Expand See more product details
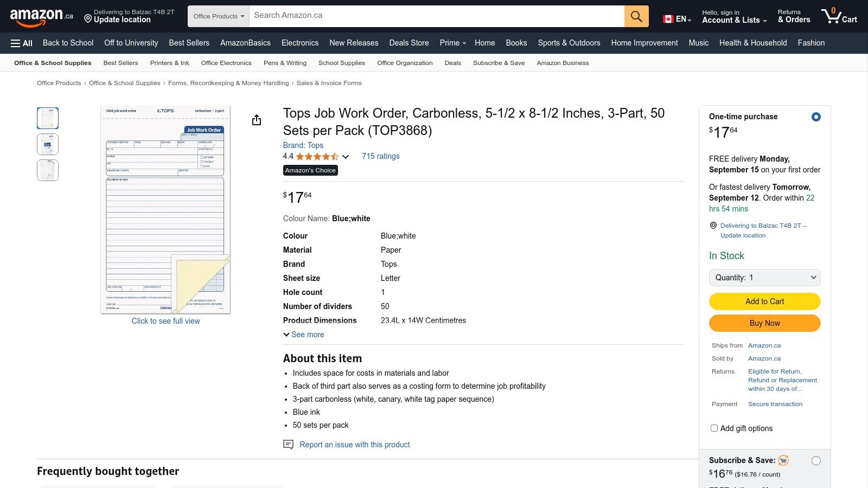The width and height of the screenshot is (868, 488). point(304,335)
